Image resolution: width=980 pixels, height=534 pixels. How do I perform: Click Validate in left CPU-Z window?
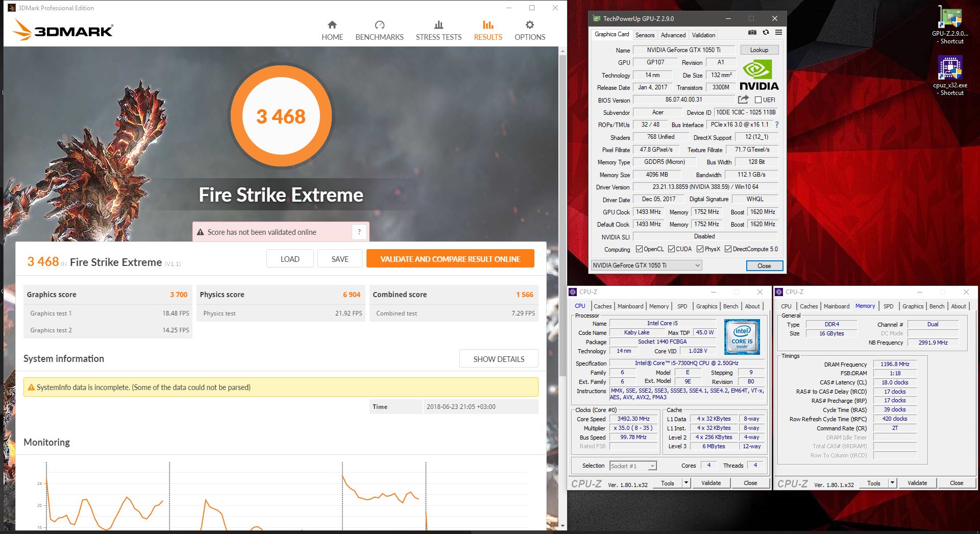(x=711, y=483)
